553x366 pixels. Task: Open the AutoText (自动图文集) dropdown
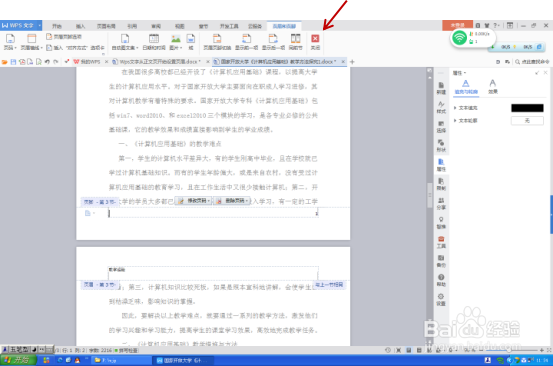click(125, 42)
